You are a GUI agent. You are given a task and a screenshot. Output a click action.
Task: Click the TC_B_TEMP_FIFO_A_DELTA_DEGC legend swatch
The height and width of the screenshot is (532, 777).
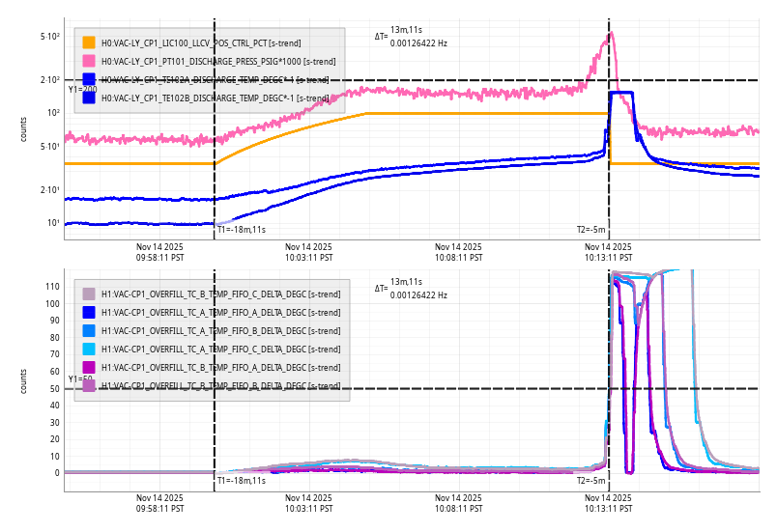click(89, 367)
